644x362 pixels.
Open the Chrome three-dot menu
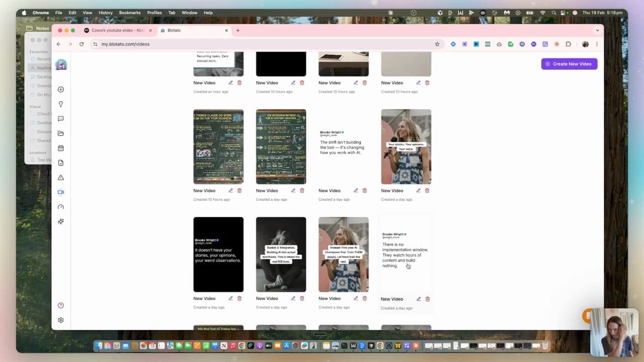pyautogui.click(x=597, y=44)
